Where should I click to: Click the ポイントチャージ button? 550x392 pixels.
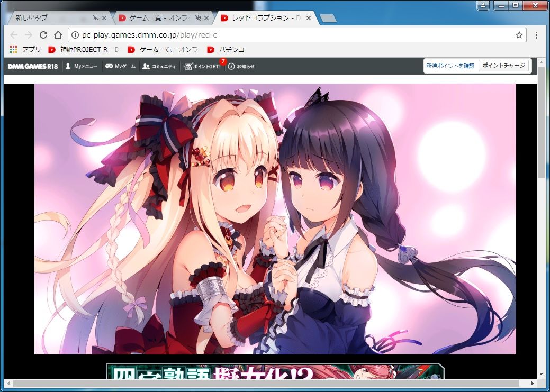[x=503, y=65]
